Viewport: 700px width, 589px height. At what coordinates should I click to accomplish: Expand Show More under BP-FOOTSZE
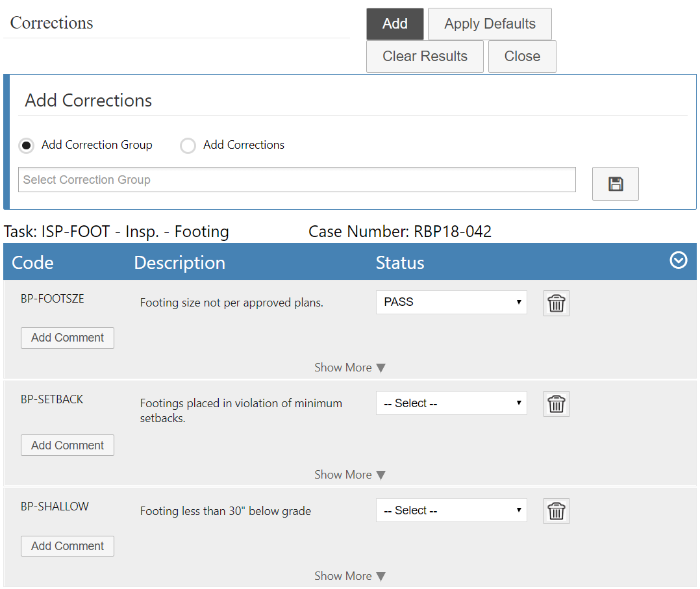click(349, 368)
